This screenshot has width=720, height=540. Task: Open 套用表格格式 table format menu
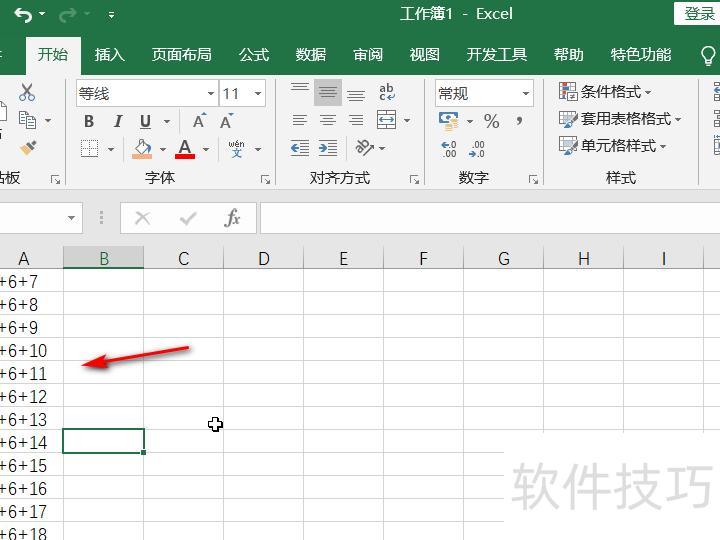pos(620,118)
